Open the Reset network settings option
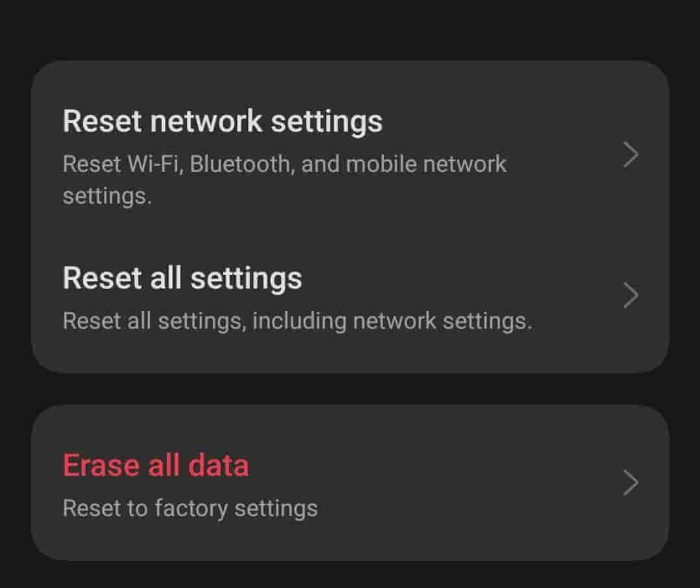700x588 pixels. pyautogui.click(x=223, y=121)
